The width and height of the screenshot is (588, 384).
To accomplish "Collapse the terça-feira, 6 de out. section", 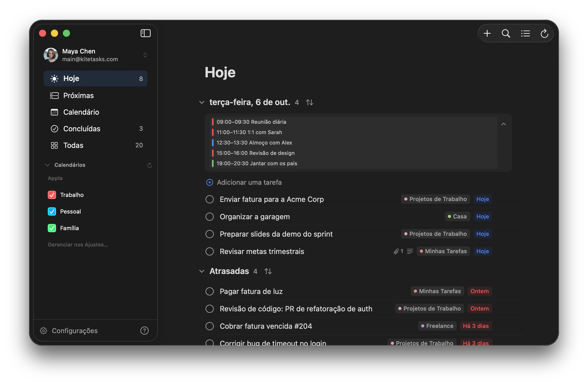I will point(202,102).
